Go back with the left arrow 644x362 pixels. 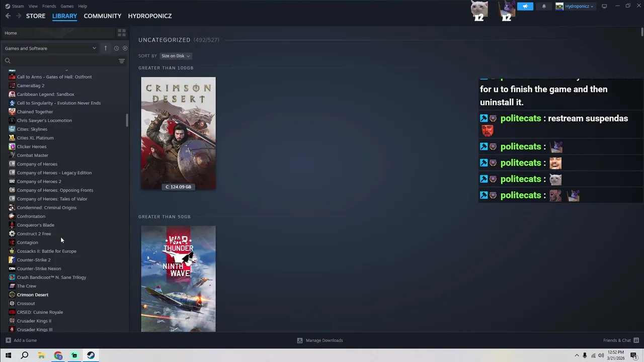[x=8, y=16]
